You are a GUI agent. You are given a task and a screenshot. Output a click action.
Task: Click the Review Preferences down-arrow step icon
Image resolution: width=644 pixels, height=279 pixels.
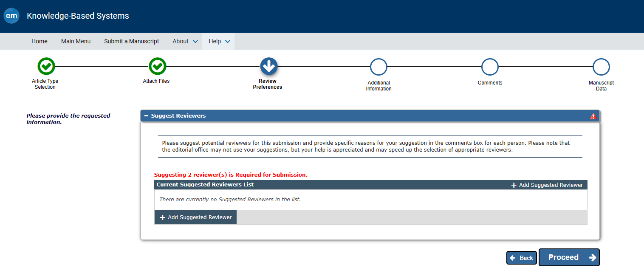pos(269,66)
